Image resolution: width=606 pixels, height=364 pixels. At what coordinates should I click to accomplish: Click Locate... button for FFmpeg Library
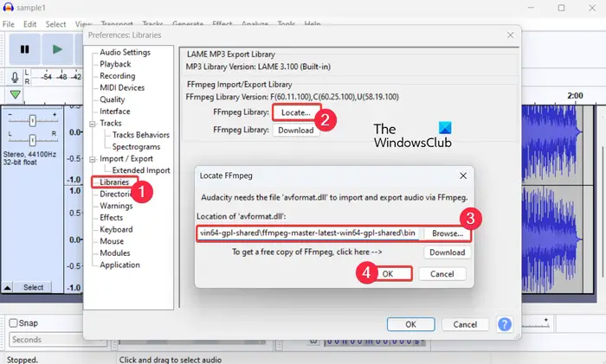coord(296,112)
